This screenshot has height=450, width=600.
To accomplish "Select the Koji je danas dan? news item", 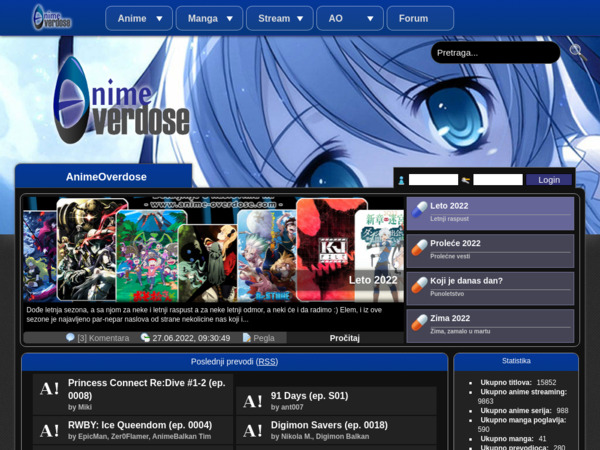I will click(x=490, y=289).
